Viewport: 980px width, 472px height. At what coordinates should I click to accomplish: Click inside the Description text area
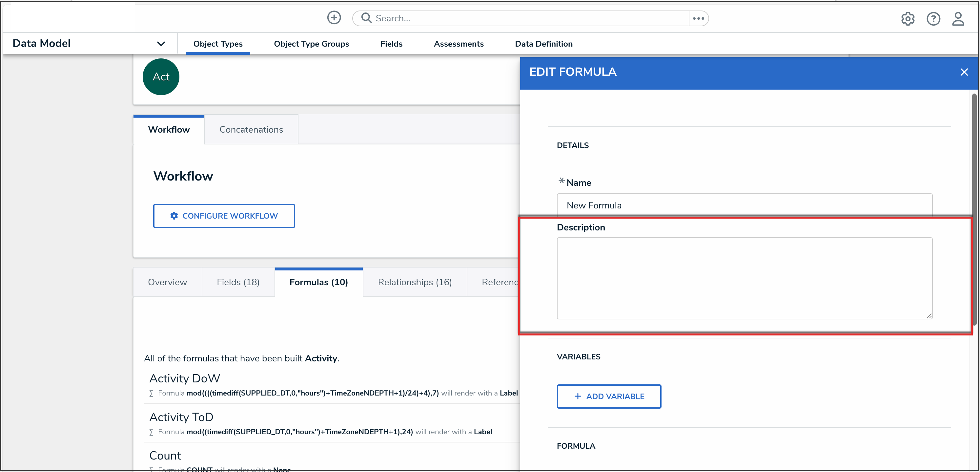click(x=744, y=278)
